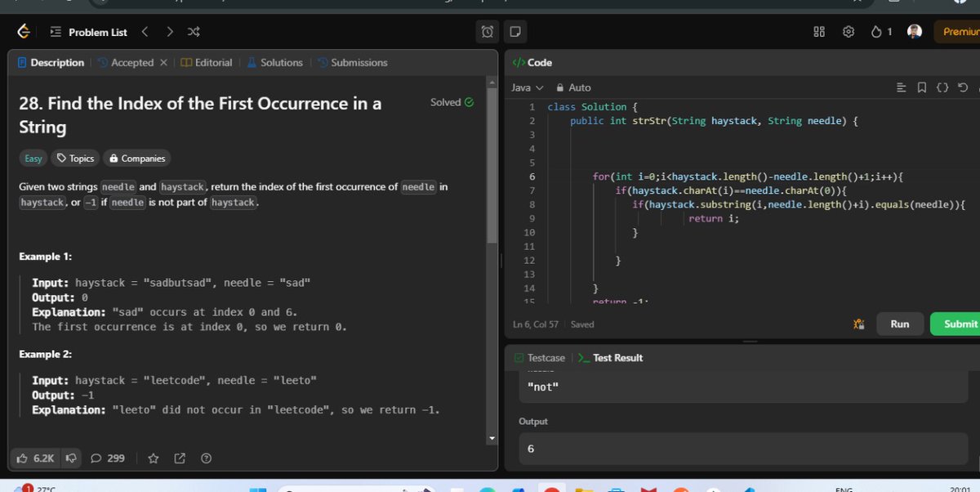
Task: Open the Problem List
Action: coord(89,32)
